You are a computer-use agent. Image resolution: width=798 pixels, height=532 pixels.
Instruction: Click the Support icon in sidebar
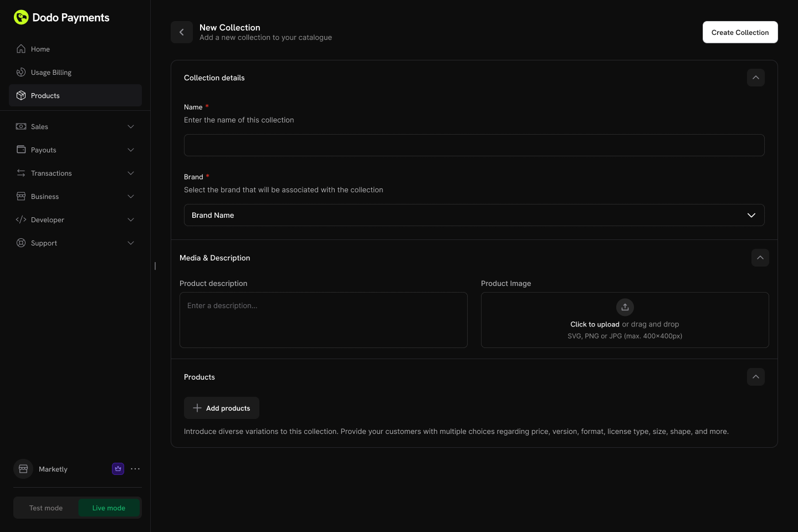[21, 243]
